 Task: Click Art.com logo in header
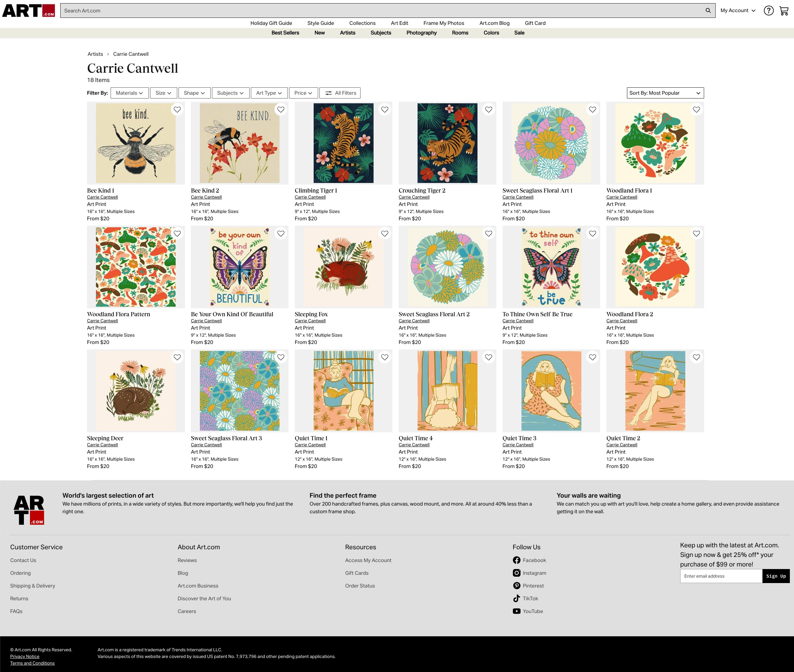(x=29, y=11)
